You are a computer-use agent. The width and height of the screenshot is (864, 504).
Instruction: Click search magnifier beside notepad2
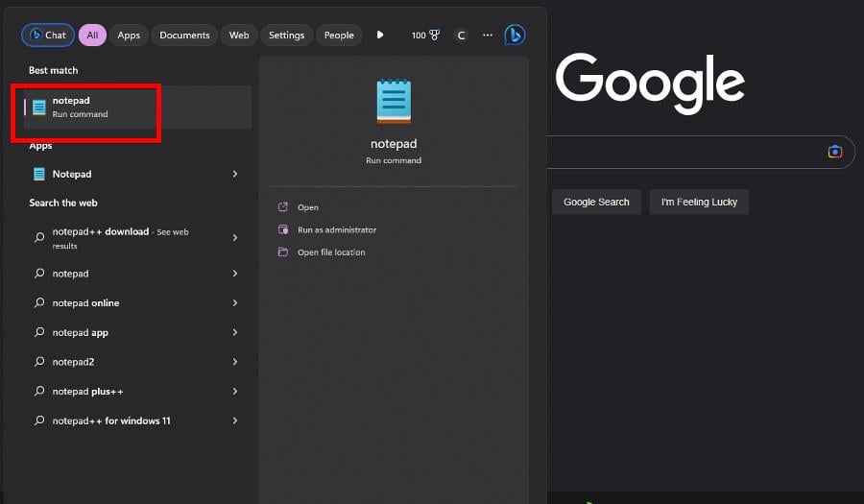point(39,361)
